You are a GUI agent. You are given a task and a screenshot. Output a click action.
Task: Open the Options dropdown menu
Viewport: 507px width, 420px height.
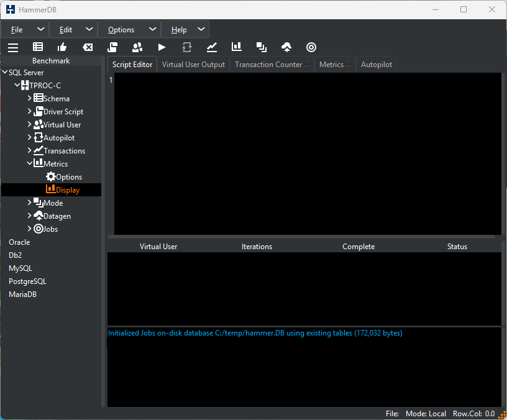pos(129,30)
